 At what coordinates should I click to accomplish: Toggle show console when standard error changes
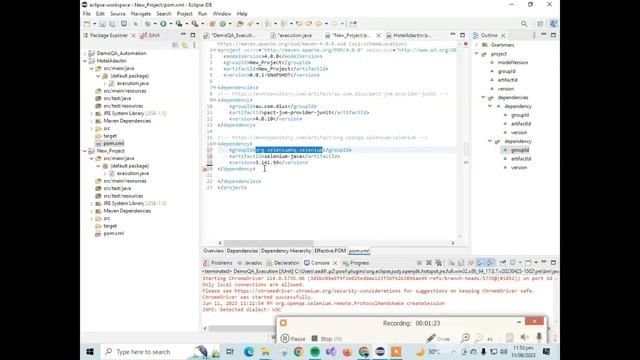(x=490, y=262)
